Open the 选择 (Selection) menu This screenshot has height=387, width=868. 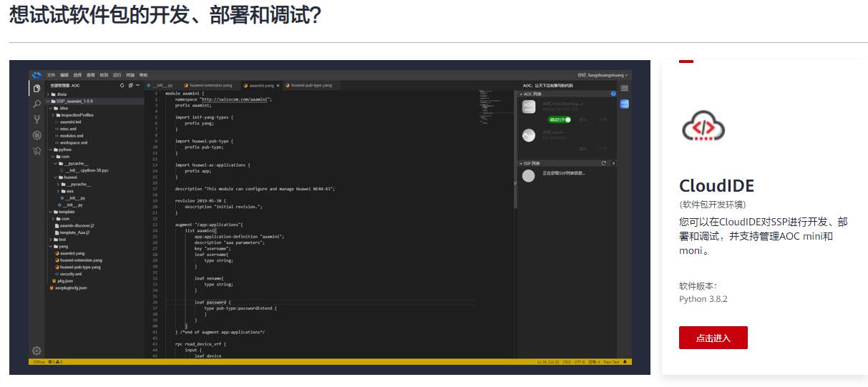click(x=77, y=75)
